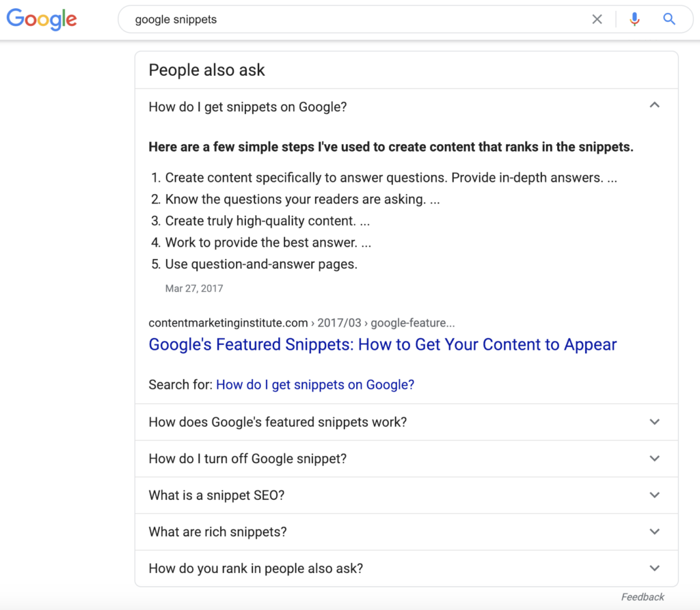700x610 pixels.
Task: Click the question 'How do I get snippets on Google?'
Action: pyautogui.click(x=247, y=107)
